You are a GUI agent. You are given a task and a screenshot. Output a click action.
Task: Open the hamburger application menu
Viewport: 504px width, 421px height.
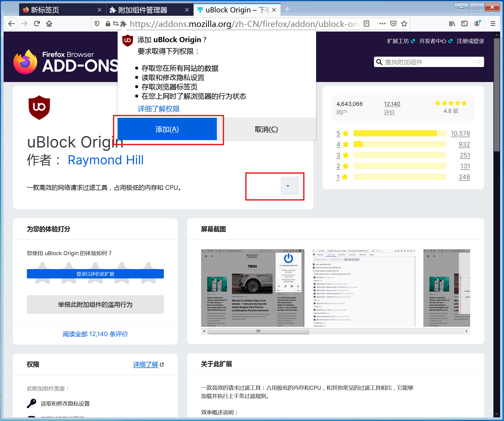[493, 24]
